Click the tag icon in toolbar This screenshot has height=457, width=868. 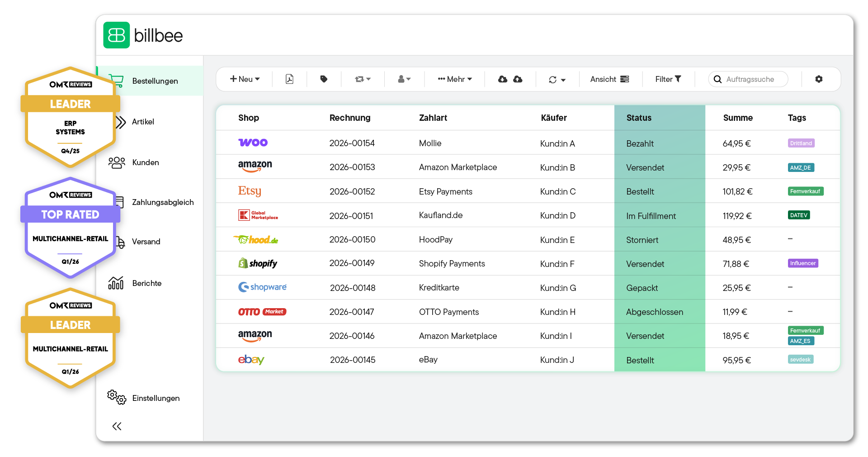point(324,79)
